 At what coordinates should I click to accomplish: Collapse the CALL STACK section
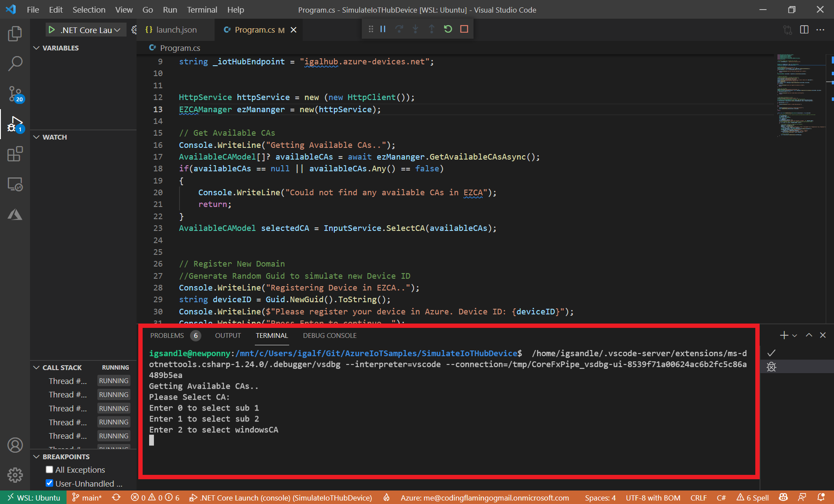pos(37,367)
